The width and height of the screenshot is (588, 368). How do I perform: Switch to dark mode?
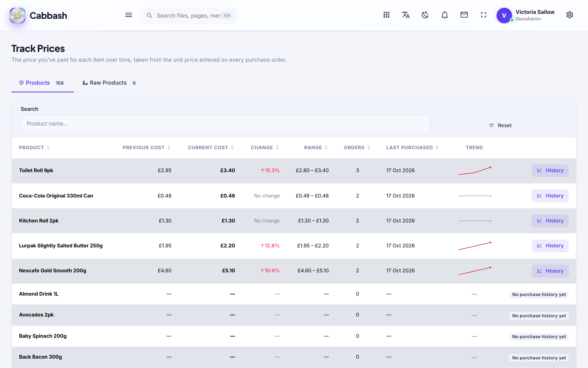(x=425, y=15)
